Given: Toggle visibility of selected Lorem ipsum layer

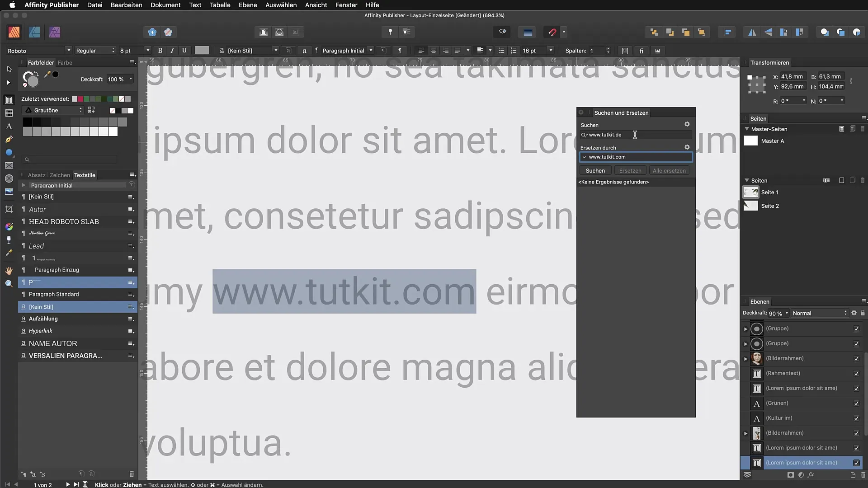Looking at the screenshot, I should (x=856, y=463).
